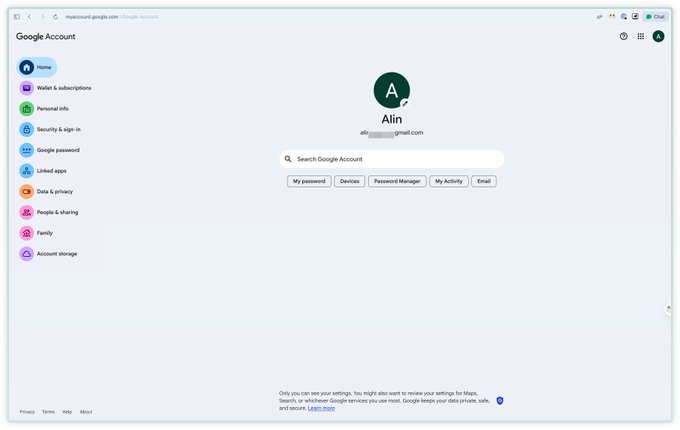Open the reader text size icon in toolbar
680x430 pixels.
coord(600,16)
